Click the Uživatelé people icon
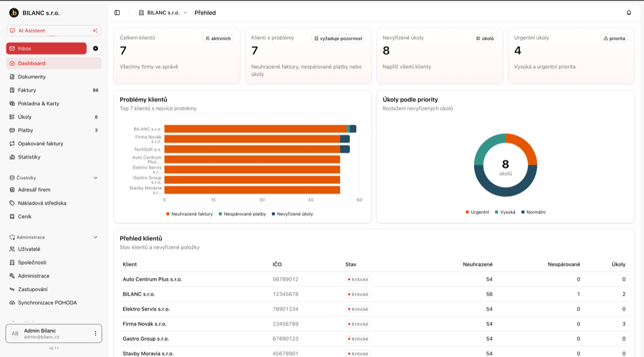 pos(12,249)
